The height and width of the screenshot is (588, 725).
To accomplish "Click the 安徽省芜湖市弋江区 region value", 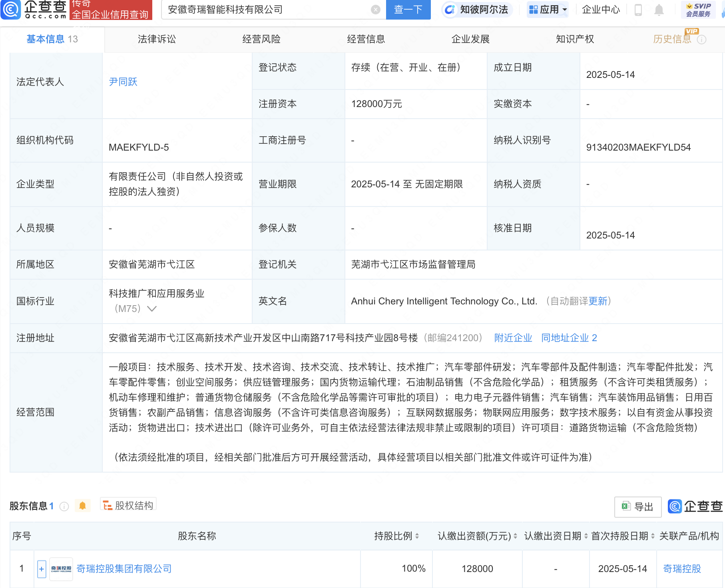I will pyautogui.click(x=152, y=264).
